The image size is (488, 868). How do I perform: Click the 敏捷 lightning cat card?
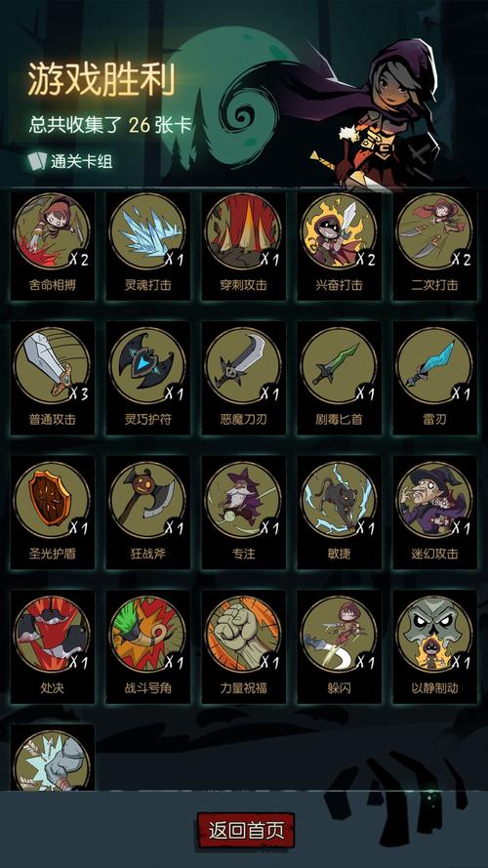point(340,513)
